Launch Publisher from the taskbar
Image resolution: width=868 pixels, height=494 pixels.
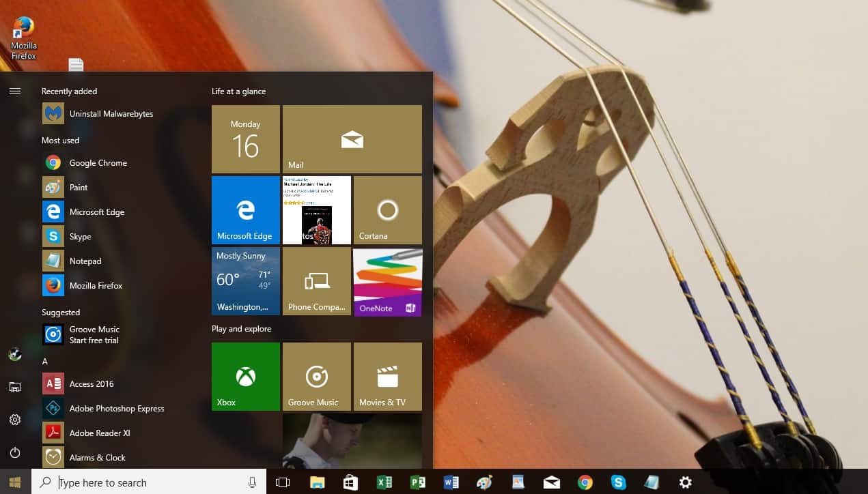[x=417, y=482]
